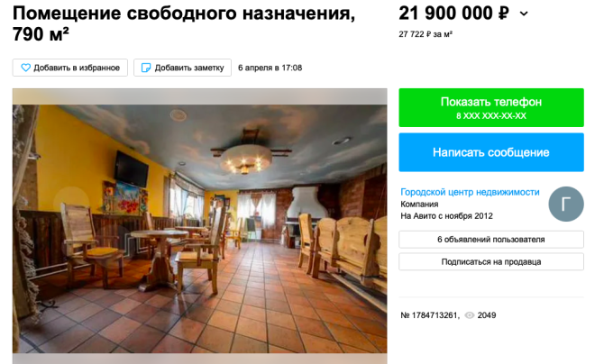Click the Добавить в избранное button
604x364 pixels.
tap(70, 68)
